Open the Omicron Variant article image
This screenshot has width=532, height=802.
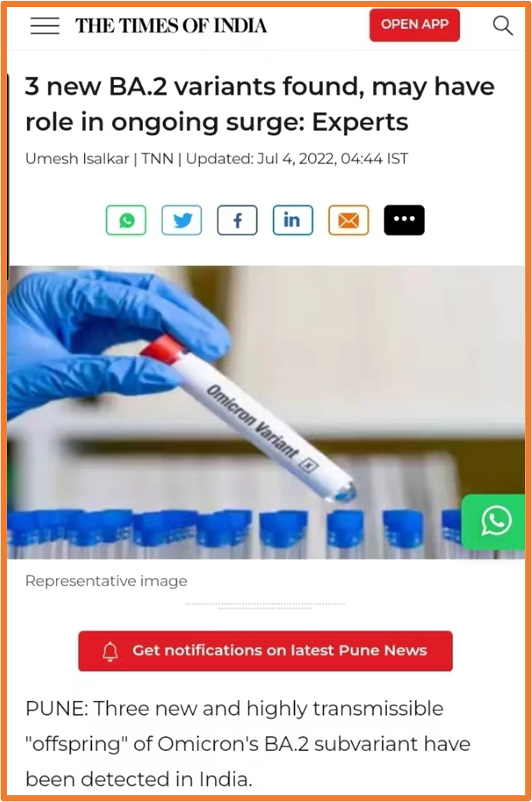click(x=266, y=413)
